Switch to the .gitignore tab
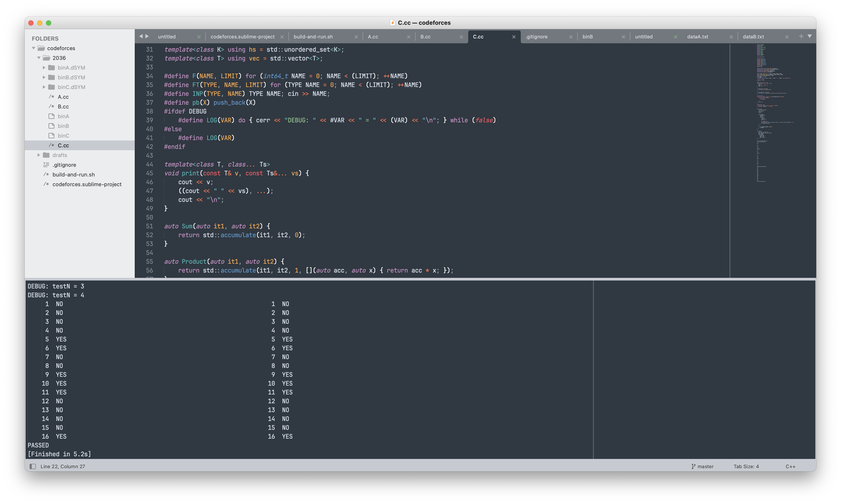The image size is (841, 504). pos(536,37)
